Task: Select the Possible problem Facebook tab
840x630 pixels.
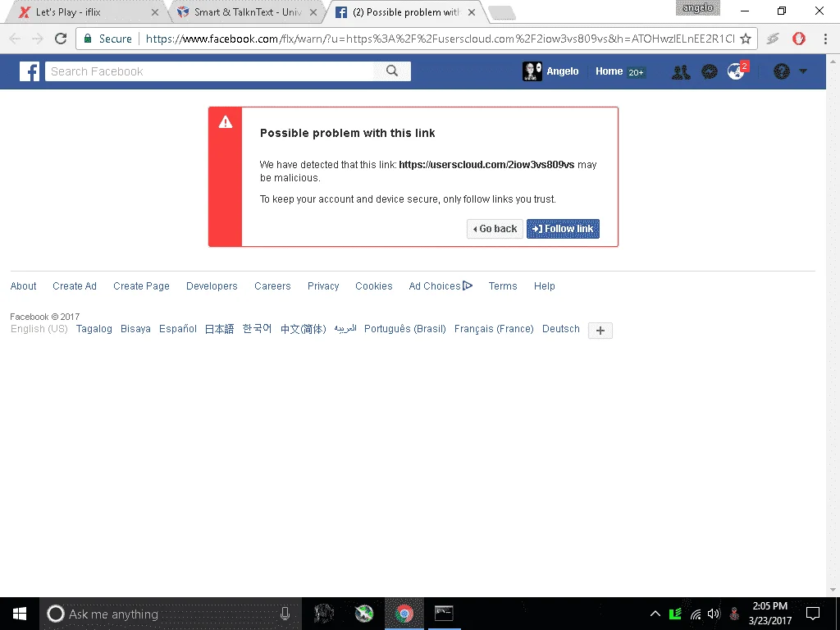Action: (x=406, y=11)
